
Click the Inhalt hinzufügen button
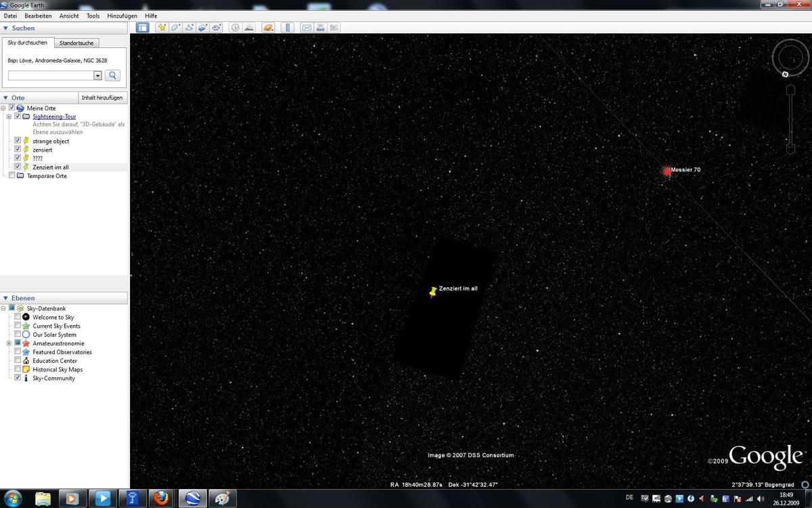(102, 98)
